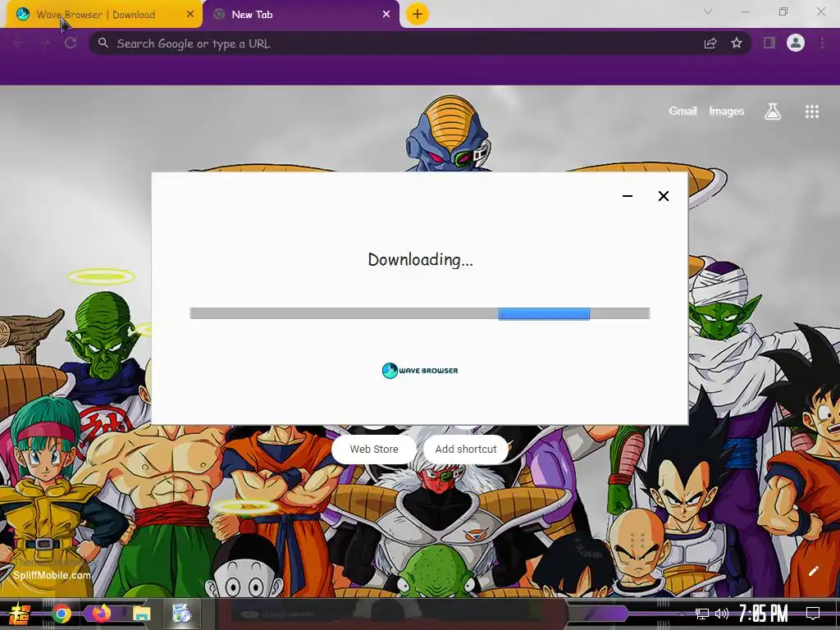The image size is (840, 630).
Task: Show hidden tray icons
Action: [x=682, y=614]
